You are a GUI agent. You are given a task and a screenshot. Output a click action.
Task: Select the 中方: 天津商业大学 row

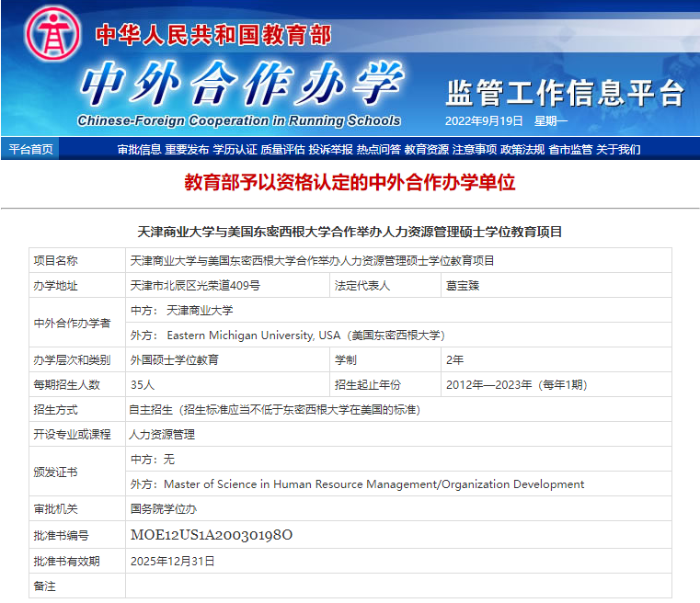tap(398, 311)
